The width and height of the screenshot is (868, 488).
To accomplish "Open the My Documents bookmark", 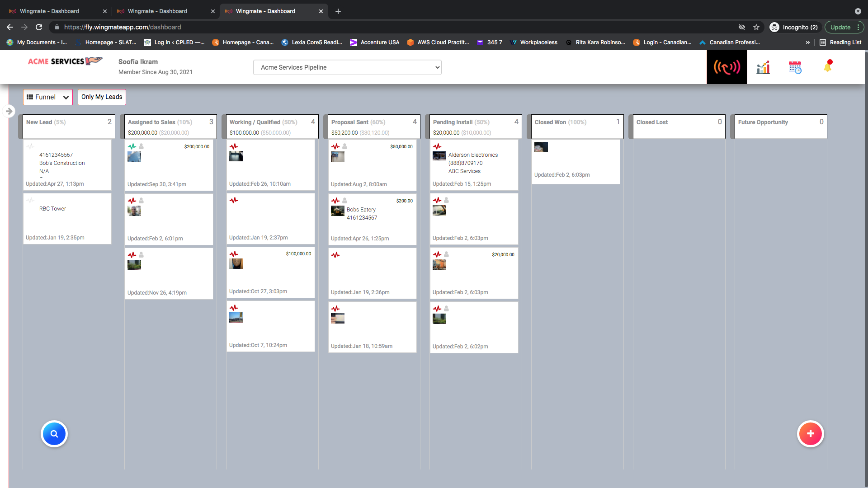I will click(37, 42).
